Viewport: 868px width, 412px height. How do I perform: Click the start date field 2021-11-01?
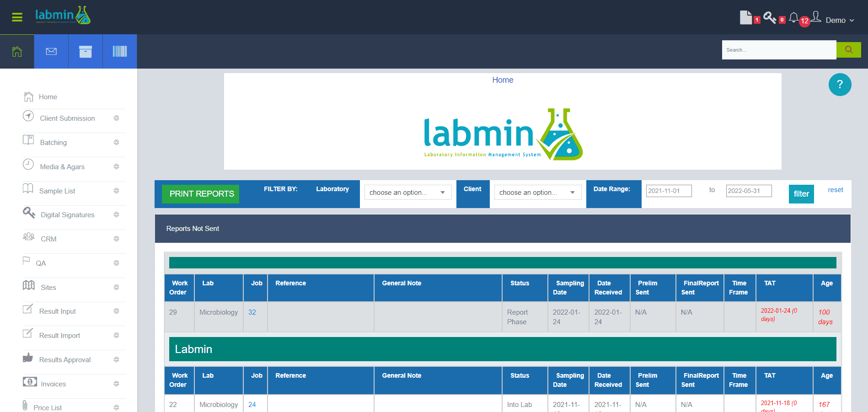[x=669, y=191]
